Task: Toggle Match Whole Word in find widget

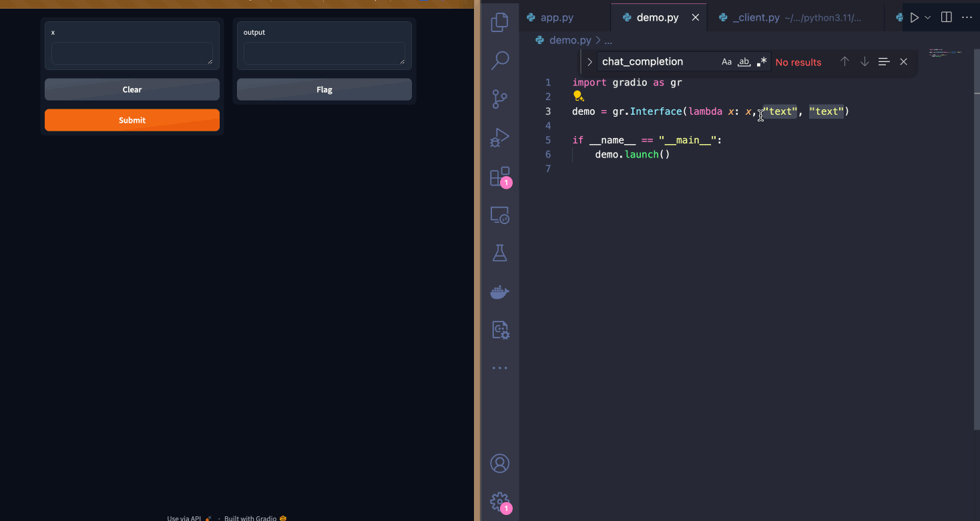Action: coord(744,62)
